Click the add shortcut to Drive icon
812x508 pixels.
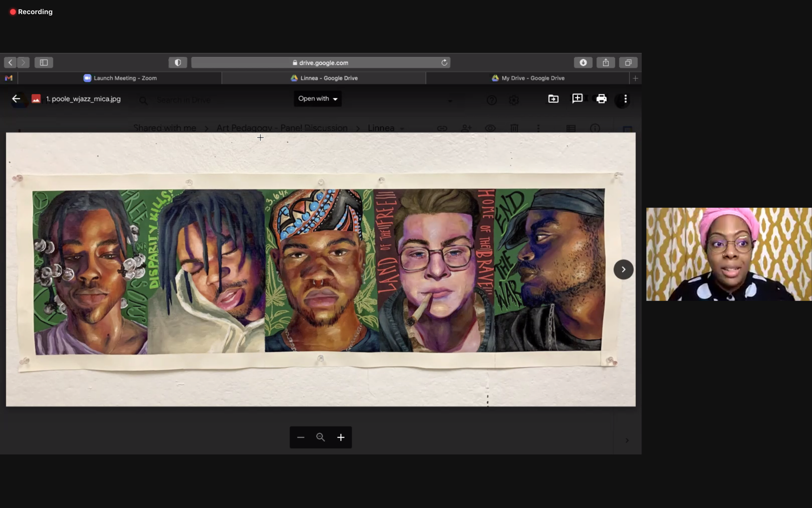(x=553, y=99)
